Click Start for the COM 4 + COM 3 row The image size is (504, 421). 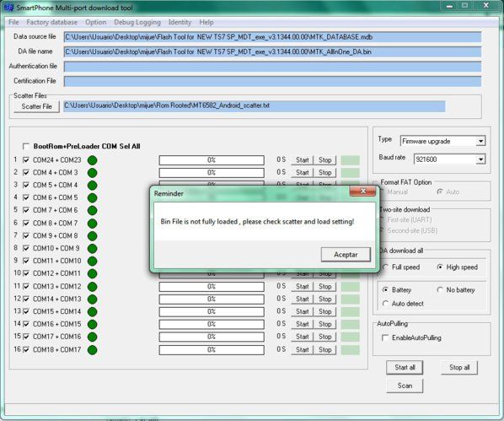pyautogui.click(x=302, y=172)
